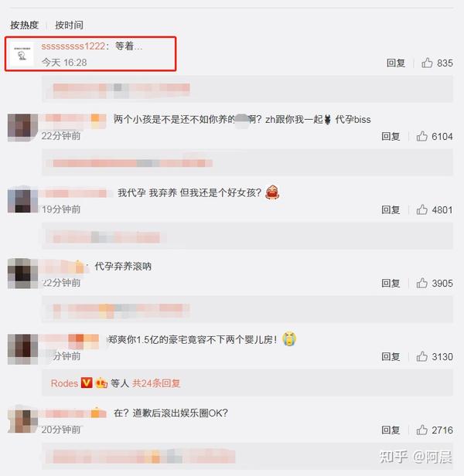Image resolution: width=464 pixels, height=476 pixels.
Task: Open sssssssss1222's avatar thumbnail
Action: click(x=22, y=54)
